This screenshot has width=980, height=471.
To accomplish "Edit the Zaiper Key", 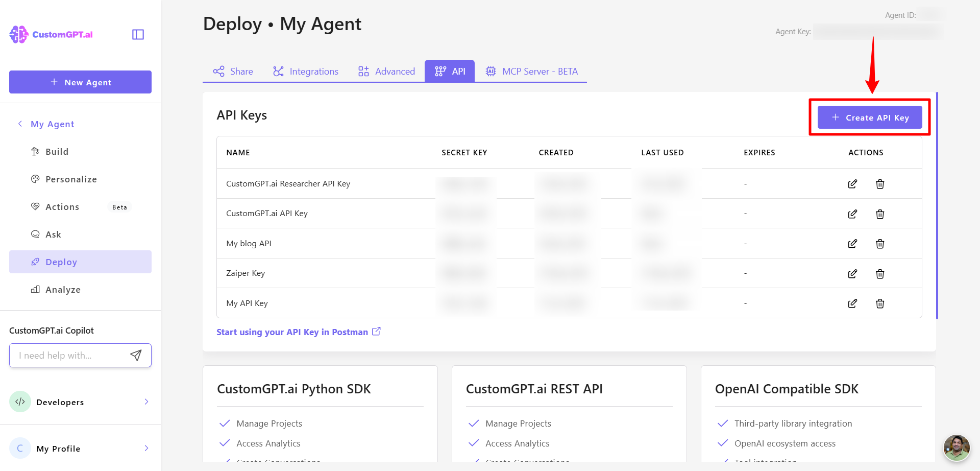I will pos(852,273).
